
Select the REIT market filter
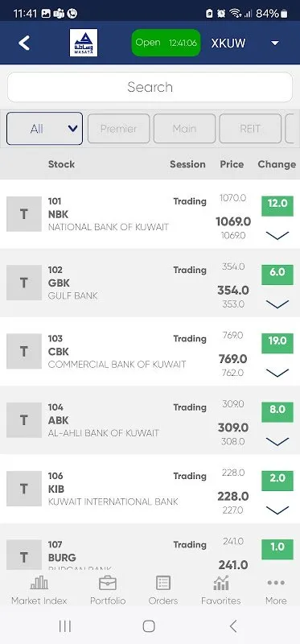click(x=250, y=129)
